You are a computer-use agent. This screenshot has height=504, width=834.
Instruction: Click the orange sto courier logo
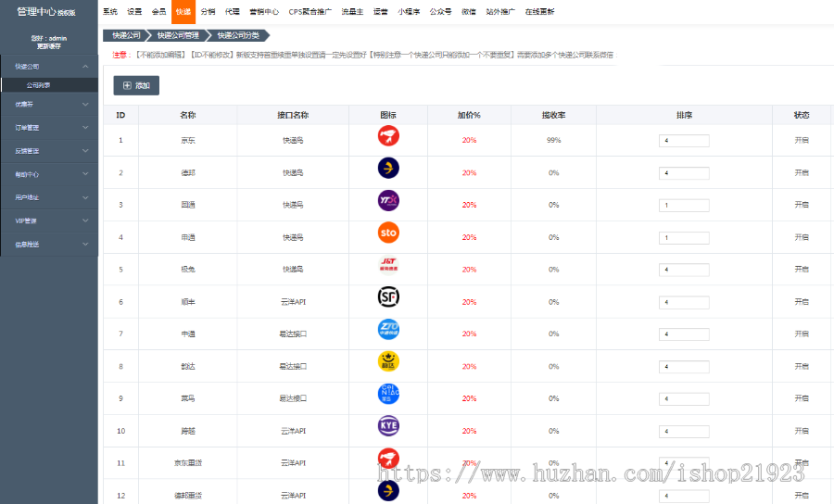(x=388, y=233)
